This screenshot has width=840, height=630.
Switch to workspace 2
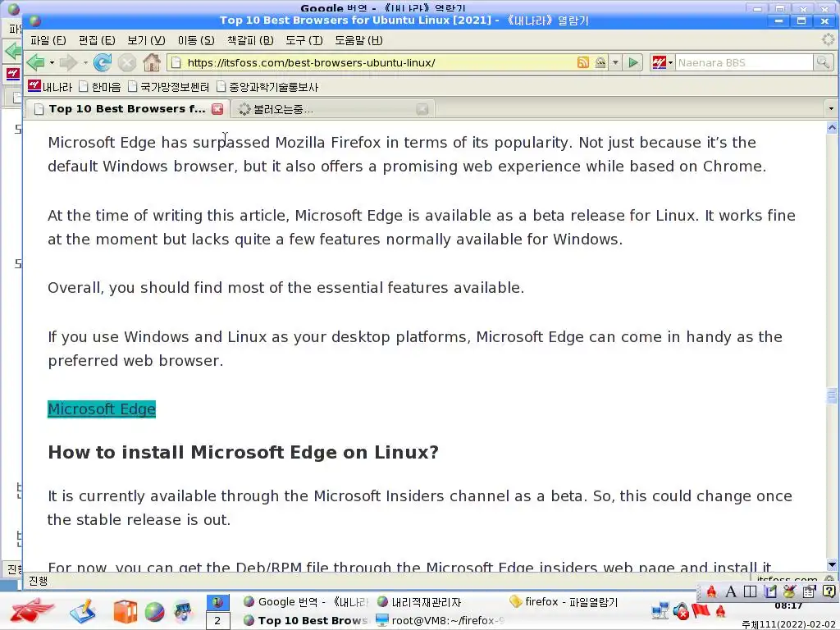pos(217,621)
